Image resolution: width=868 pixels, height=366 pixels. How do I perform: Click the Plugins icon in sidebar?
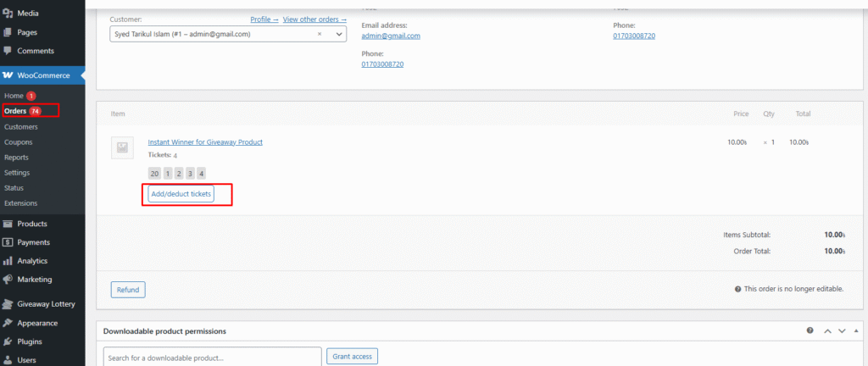tap(8, 341)
